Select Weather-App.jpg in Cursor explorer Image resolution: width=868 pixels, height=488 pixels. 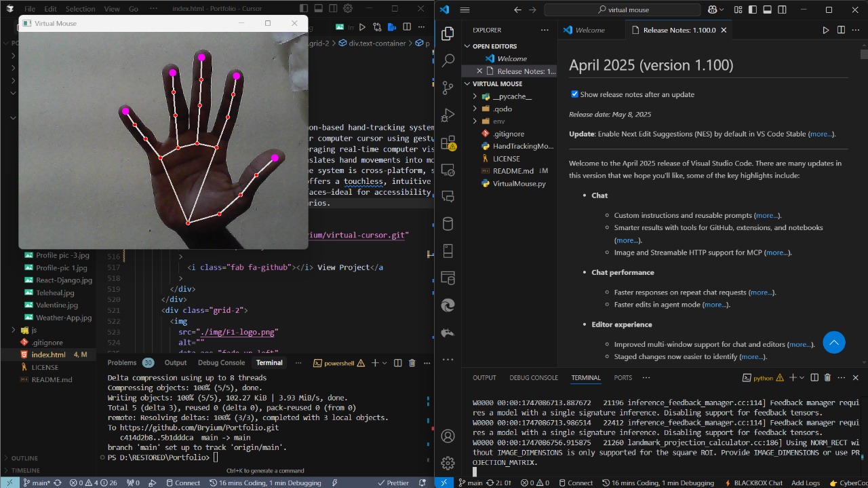pos(63,318)
